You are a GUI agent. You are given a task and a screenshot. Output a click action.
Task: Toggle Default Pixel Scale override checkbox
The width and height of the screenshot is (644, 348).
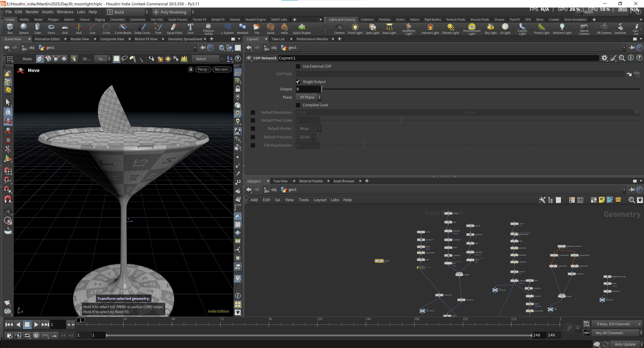pyautogui.click(x=253, y=120)
